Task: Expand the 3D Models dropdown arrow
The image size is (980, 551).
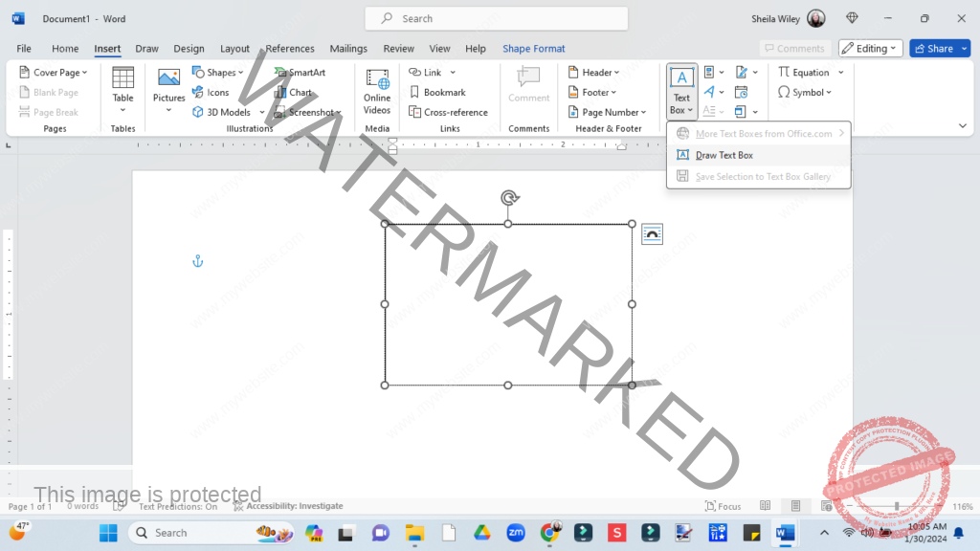Action: pyautogui.click(x=262, y=113)
